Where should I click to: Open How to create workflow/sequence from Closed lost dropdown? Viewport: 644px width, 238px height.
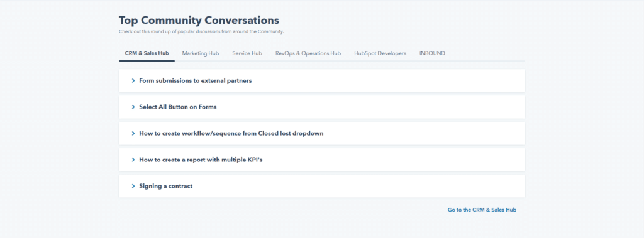point(231,133)
